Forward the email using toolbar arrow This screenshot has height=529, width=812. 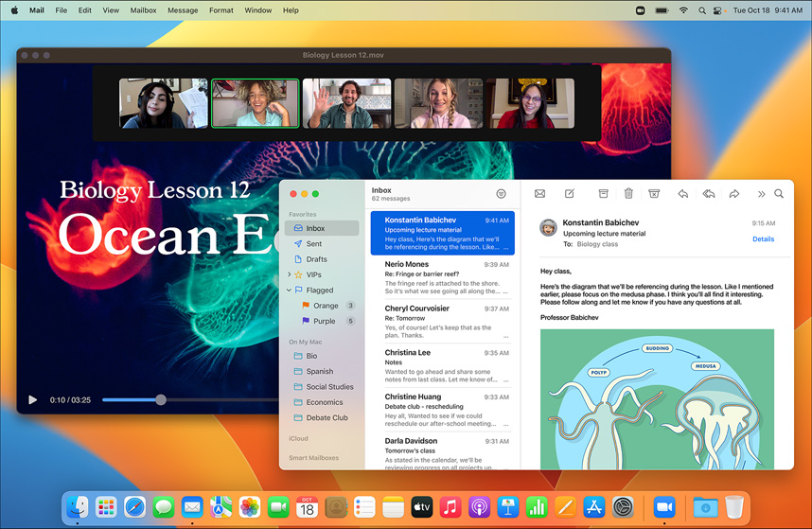[x=733, y=194]
